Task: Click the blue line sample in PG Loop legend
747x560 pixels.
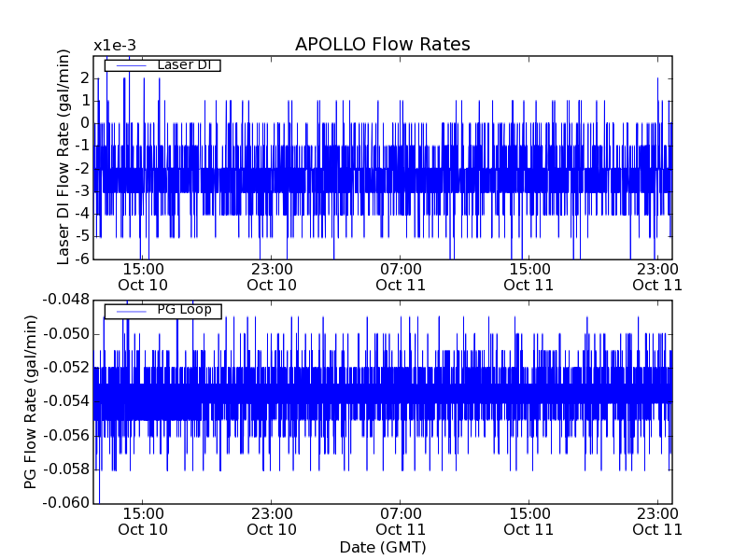Action: (130, 311)
